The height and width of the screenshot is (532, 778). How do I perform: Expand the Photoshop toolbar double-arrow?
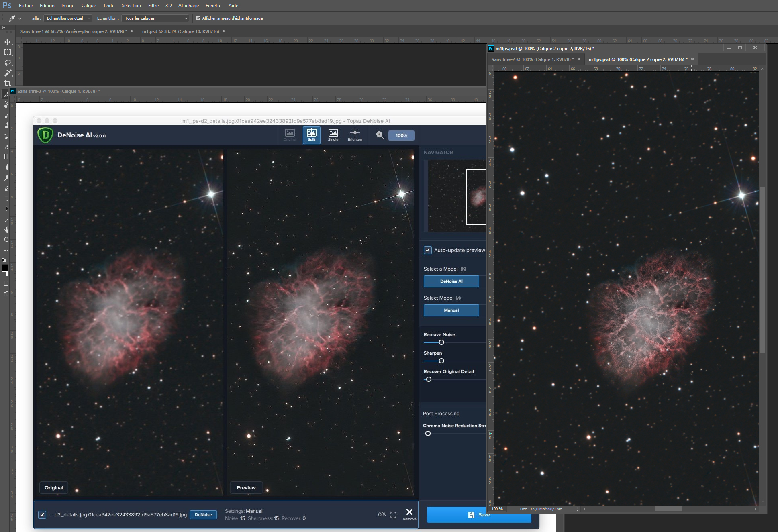[4, 28]
